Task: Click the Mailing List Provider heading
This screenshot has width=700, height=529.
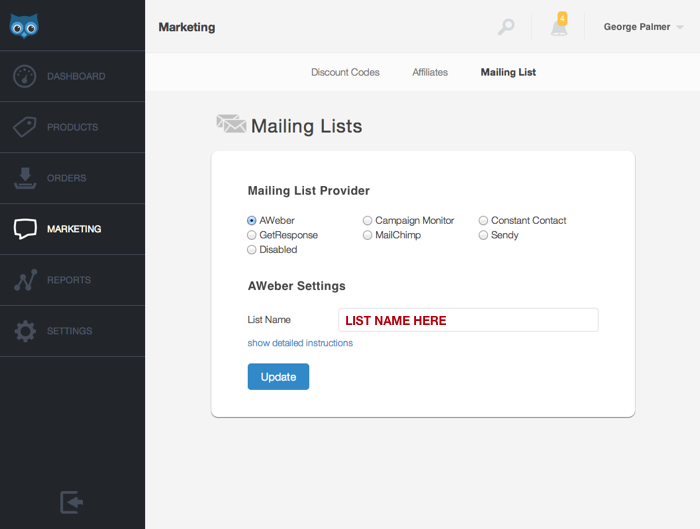Action: (x=308, y=191)
